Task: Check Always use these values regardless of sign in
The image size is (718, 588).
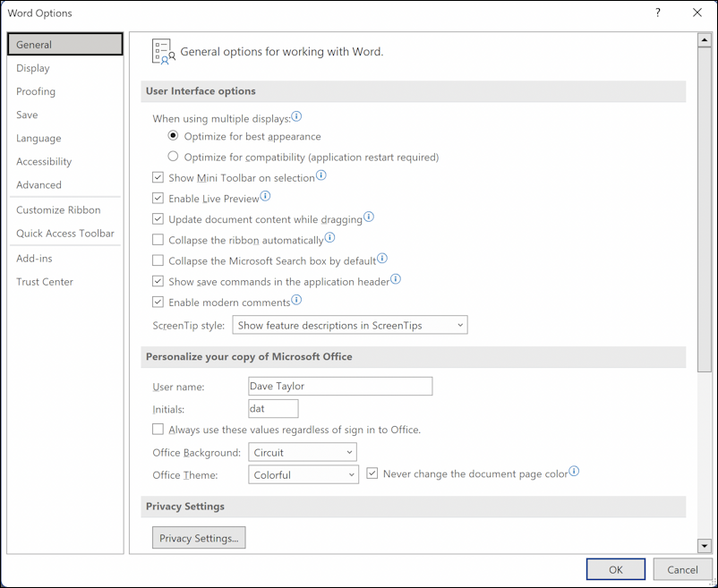Action: [158, 430]
